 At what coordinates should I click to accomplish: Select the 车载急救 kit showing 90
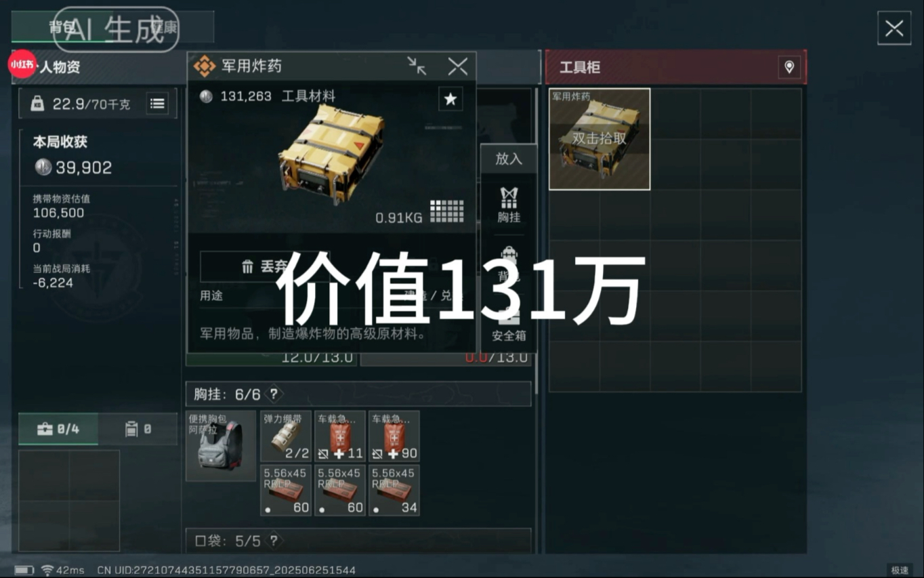tap(394, 436)
